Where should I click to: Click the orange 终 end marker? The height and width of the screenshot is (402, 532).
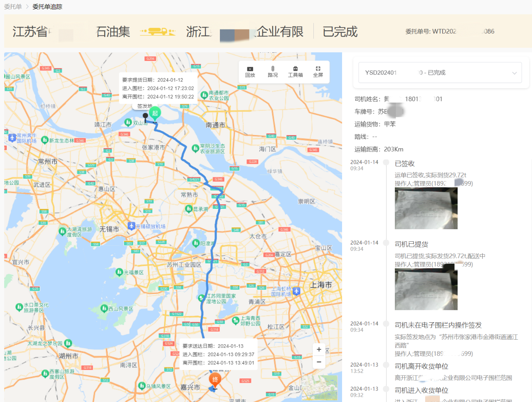click(x=215, y=380)
